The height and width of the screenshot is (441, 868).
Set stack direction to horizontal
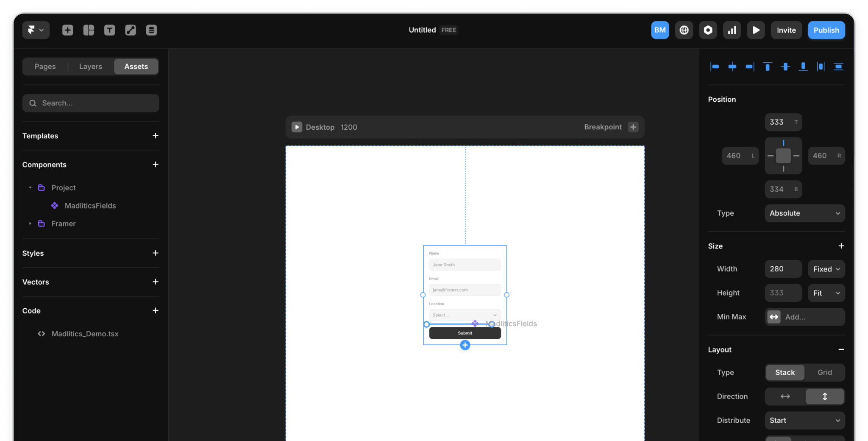(x=785, y=396)
